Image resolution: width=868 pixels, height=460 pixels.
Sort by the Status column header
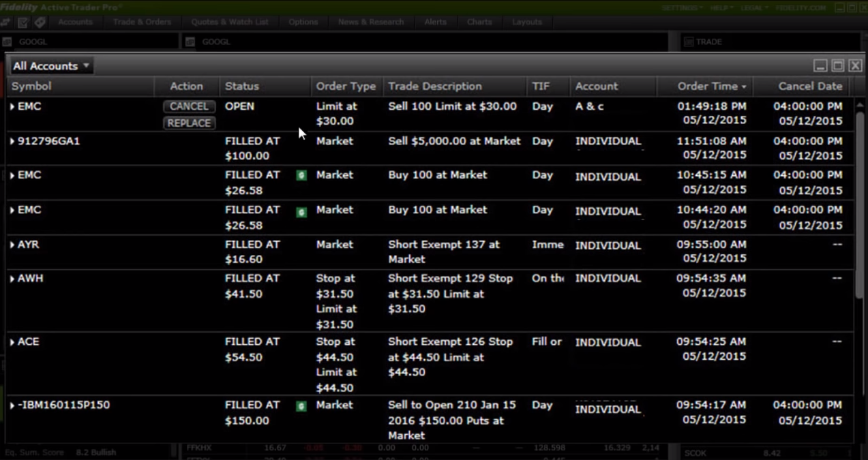click(x=265, y=87)
